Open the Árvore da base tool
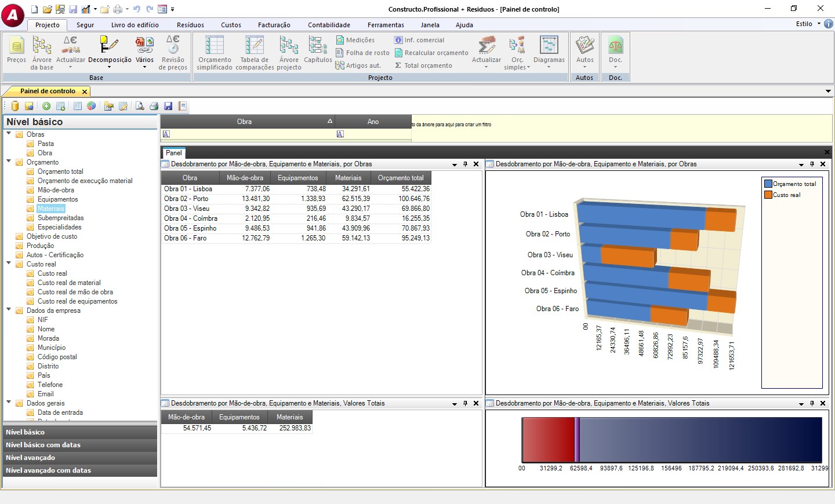835x504 pixels. [42, 53]
